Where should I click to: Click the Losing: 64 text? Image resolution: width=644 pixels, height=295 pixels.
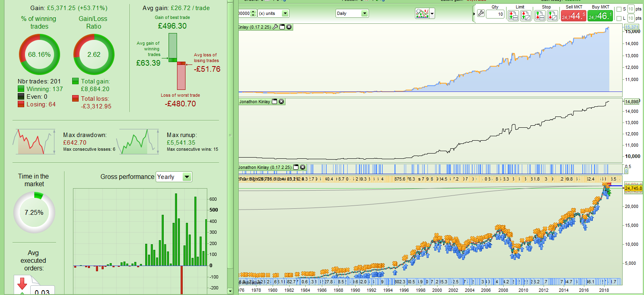41,104
